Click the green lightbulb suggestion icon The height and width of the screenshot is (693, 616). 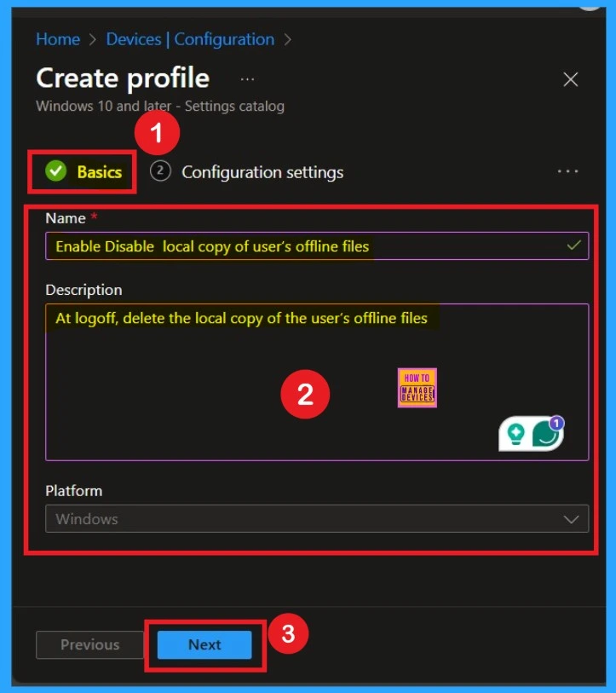[x=515, y=433]
